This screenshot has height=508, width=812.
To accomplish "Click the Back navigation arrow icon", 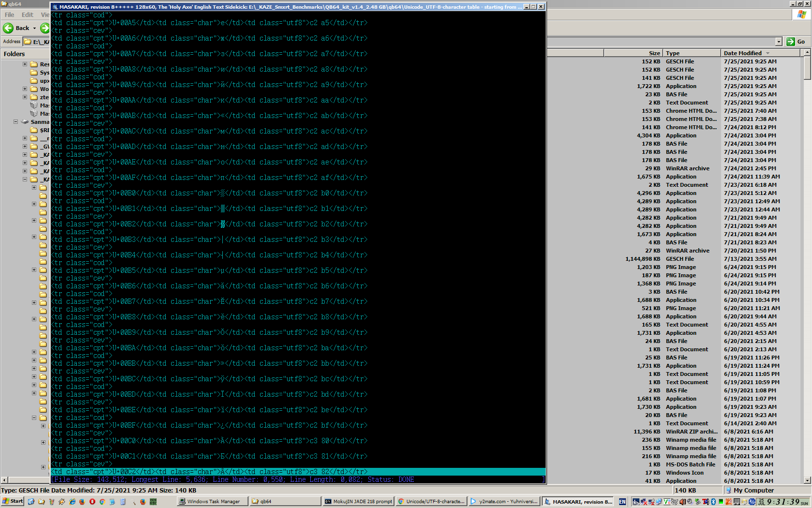I will pyautogui.click(x=8, y=28).
